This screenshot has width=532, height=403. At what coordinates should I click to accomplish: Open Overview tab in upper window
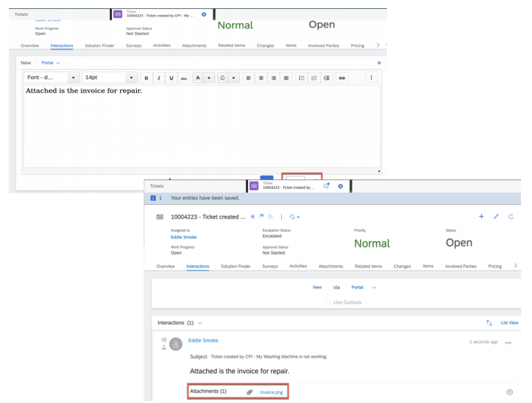pos(30,46)
